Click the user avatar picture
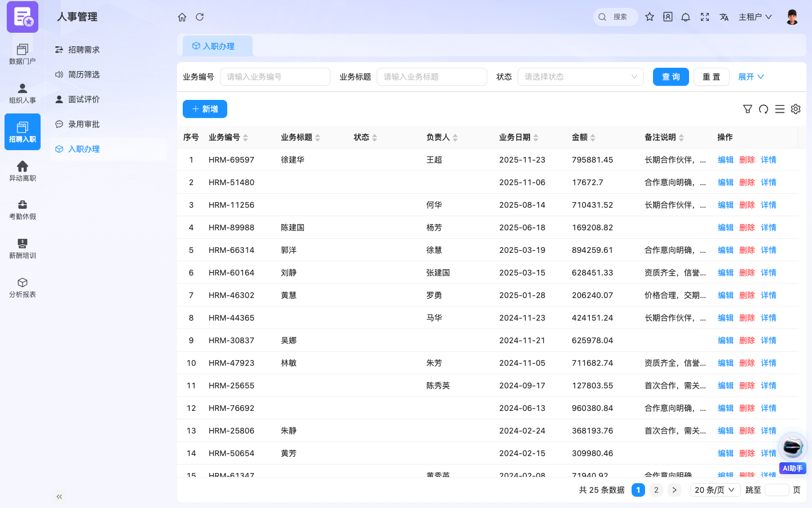The width and height of the screenshot is (812, 508). click(792, 17)
